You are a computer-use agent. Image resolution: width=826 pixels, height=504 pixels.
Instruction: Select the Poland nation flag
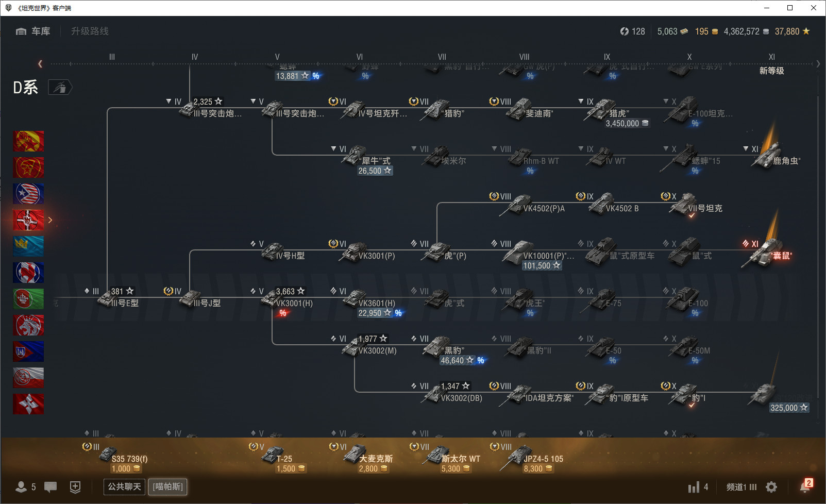(x=28, y=378)
